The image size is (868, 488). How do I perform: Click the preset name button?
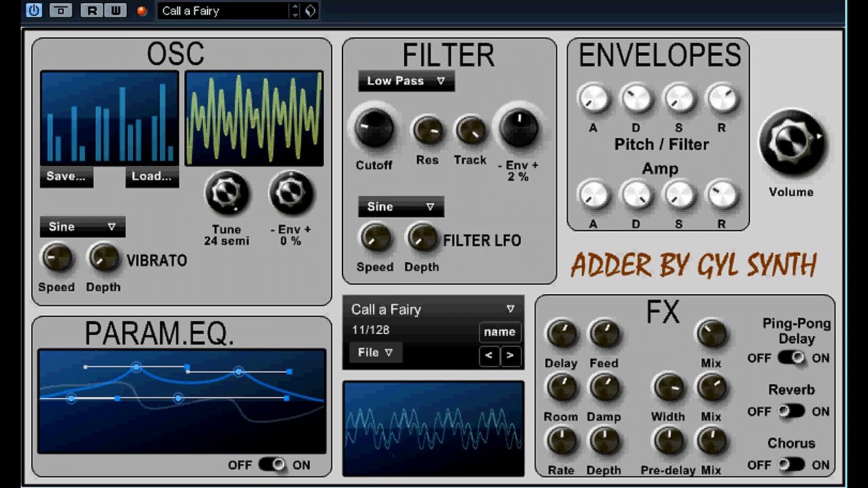(500, 332)
